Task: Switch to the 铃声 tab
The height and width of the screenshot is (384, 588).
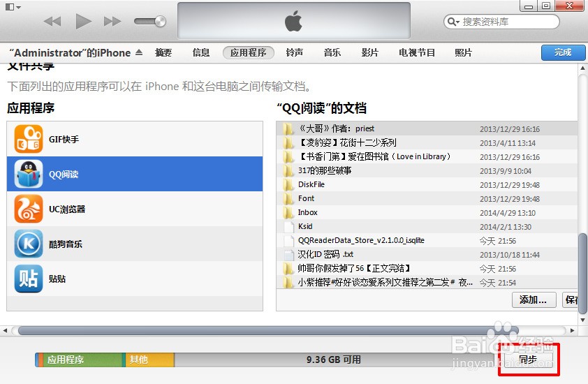Action: (x=295, y=52)
